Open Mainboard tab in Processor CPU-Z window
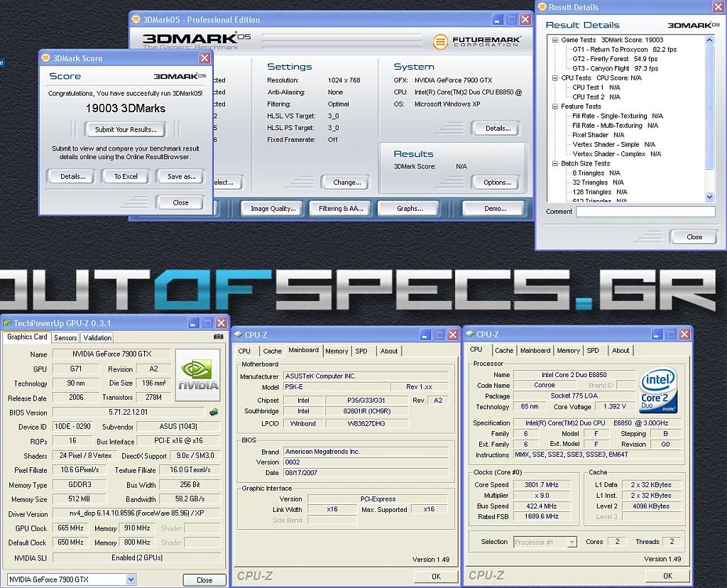 click(535, 351)
